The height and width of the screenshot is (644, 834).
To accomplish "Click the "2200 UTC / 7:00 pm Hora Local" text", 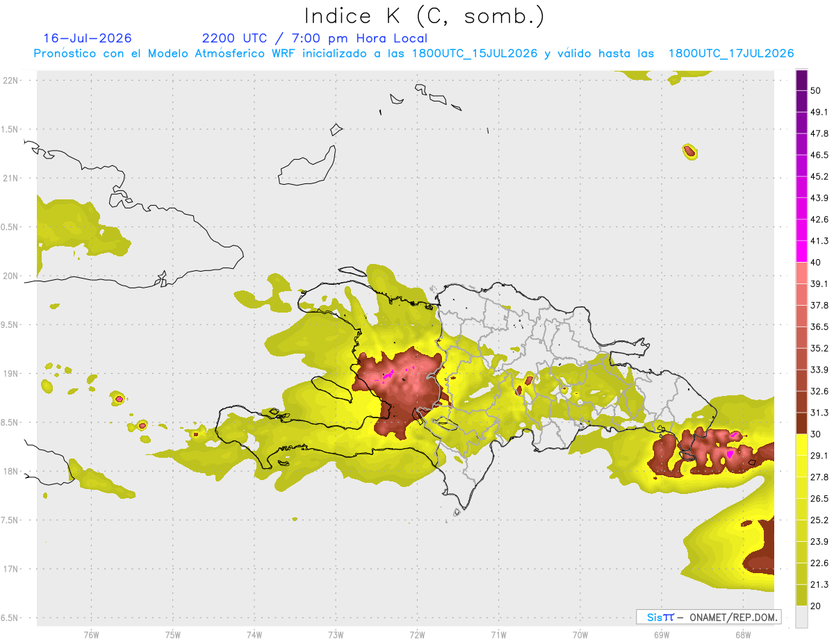I will [314, 38].
